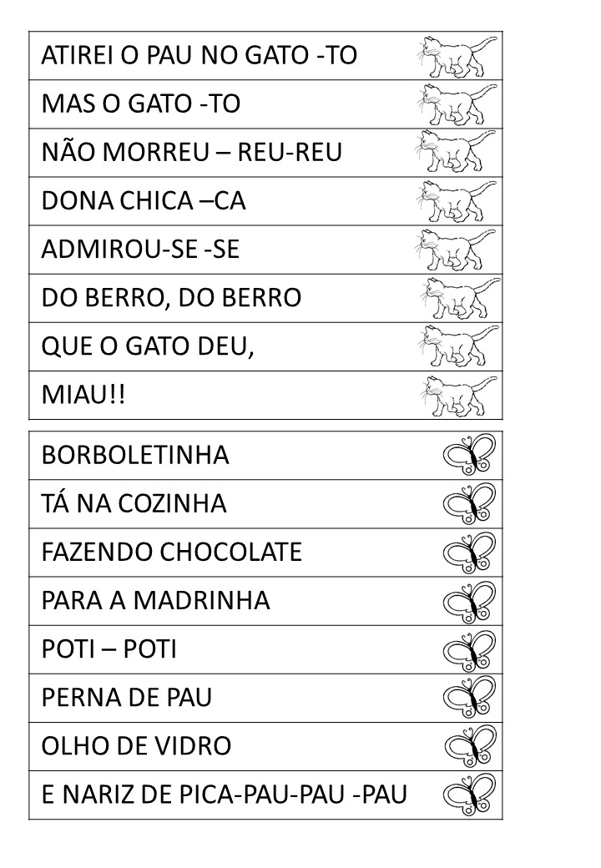
Task: Click the butterfly beside PARA A MADRINHA
Action: coord(469,601)
